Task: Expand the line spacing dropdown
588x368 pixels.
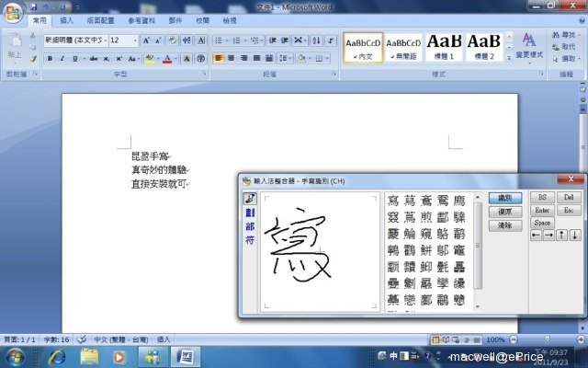Action: coord(290,58)
